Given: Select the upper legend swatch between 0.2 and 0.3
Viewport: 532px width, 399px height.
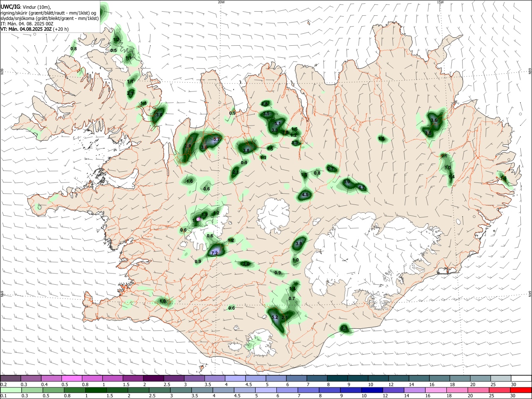Looking at the screenshot, I should coord(10,379).
